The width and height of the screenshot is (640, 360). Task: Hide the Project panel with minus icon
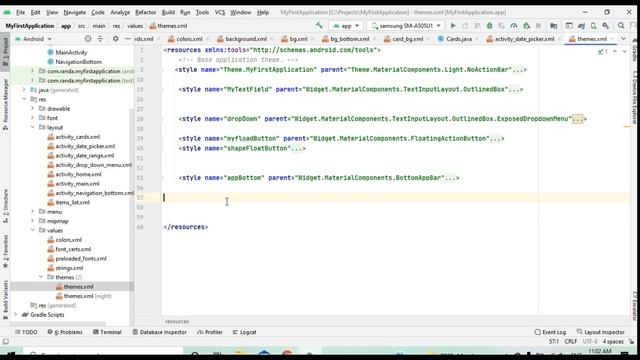[127, 39]
